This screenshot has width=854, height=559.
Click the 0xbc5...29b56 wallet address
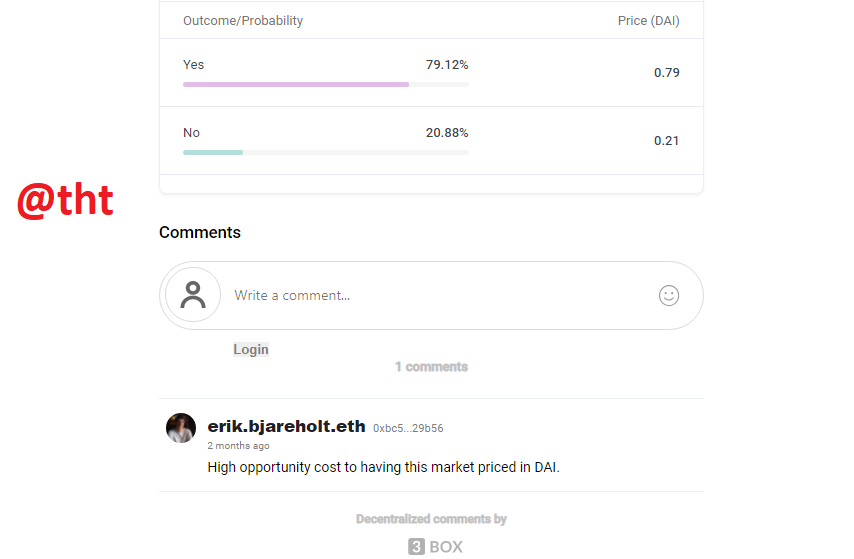tap(408, 429)
